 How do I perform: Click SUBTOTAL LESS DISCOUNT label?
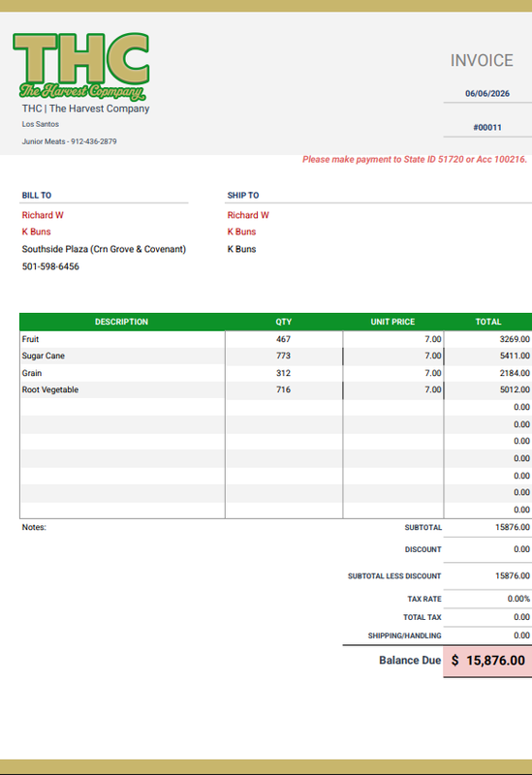(394, 576)
